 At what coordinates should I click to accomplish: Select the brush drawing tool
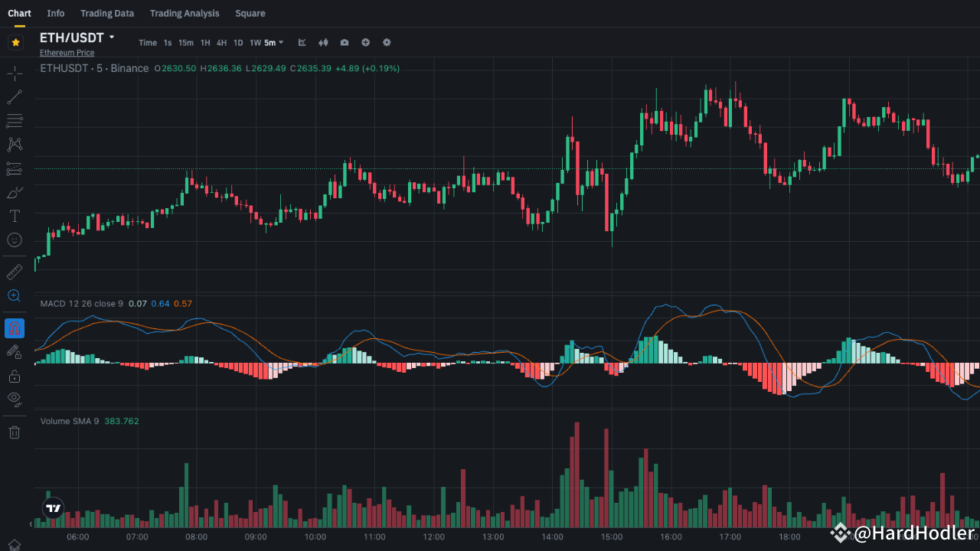point(14,192)
